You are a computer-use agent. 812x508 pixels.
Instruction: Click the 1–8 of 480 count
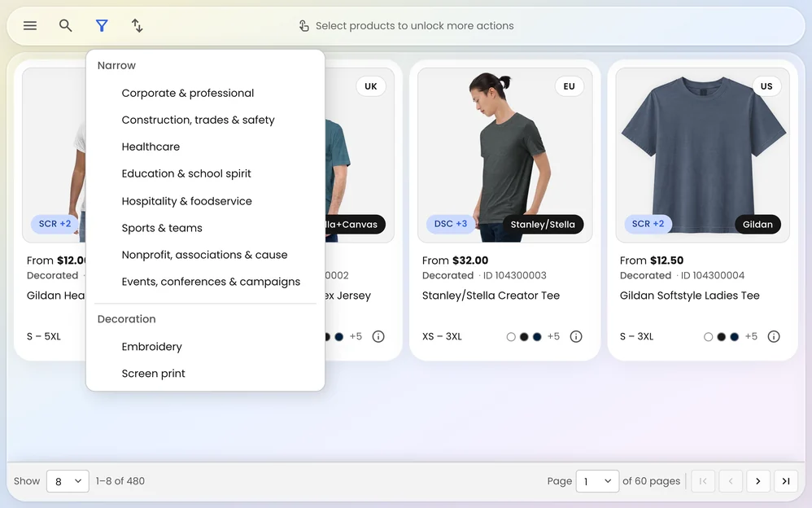[120, 481]
